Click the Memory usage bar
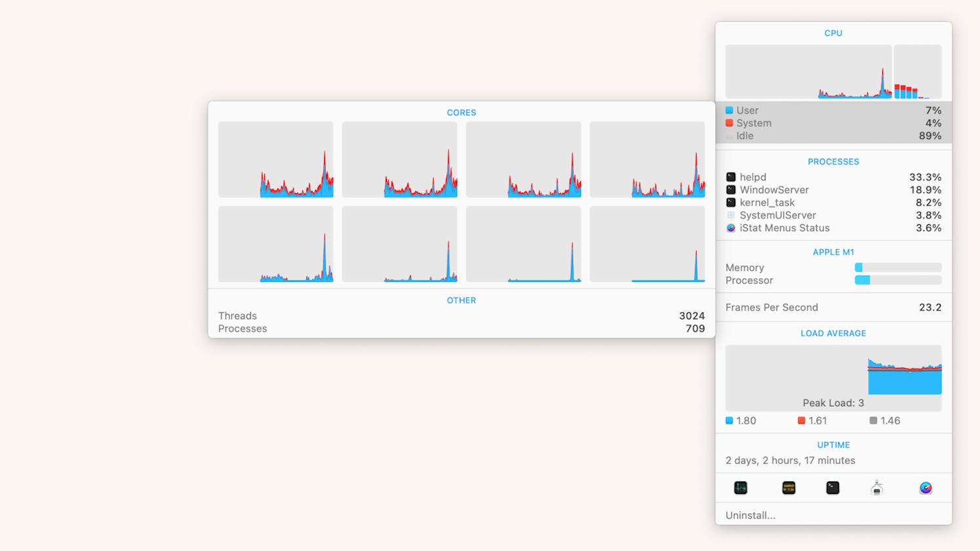Image resolution: width=980 pixels, height=551 pixels. pos(898,268)
